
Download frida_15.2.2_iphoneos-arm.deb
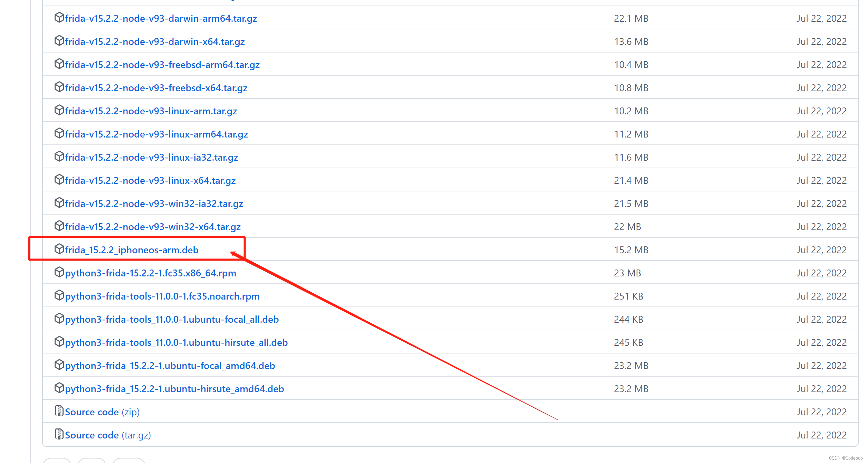tap(132, 250)
